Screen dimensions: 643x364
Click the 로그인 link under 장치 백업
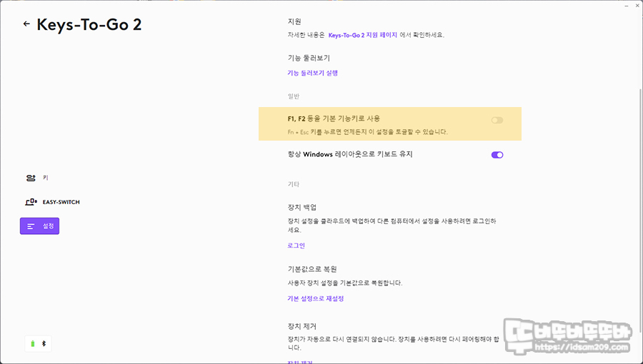point(296,246)
